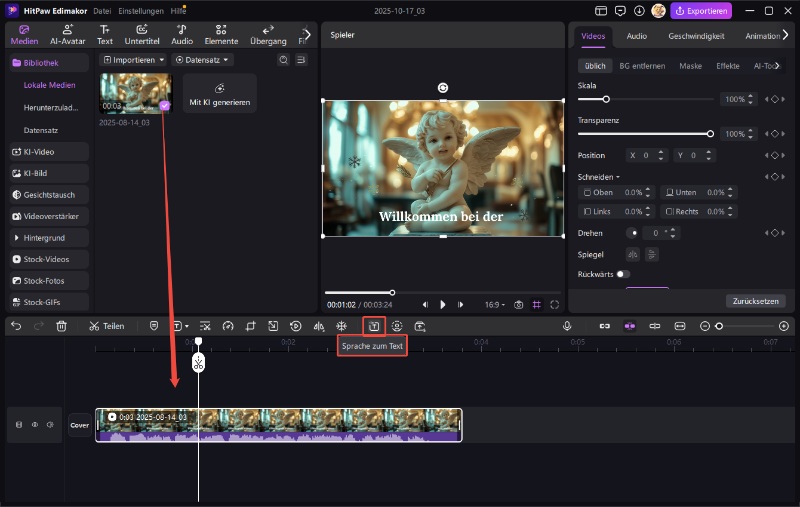Click the Cover button on track
This screenshot has height=507, width=800.
click(x=80, y=425)
